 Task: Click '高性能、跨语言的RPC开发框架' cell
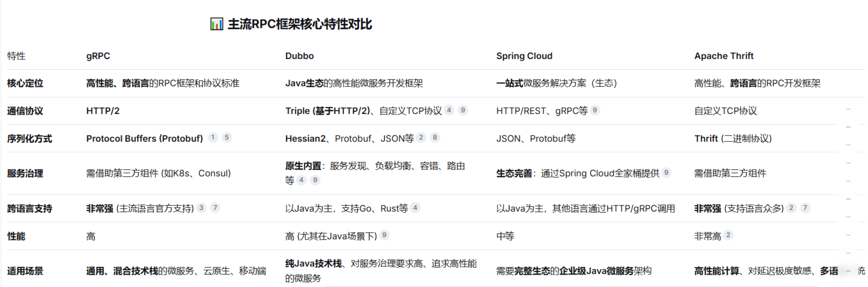(757, 83)
